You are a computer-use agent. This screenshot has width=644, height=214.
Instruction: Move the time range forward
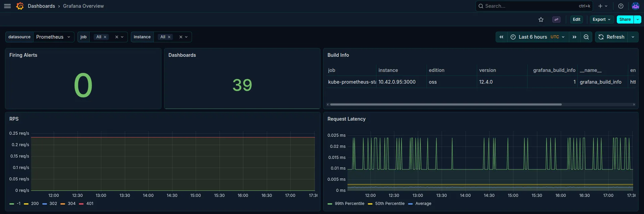575,37
